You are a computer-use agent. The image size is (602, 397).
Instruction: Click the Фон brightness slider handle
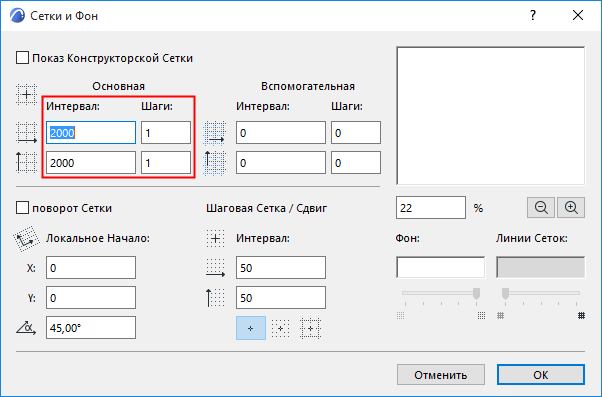pyautogui.click(x=476, y=293)
